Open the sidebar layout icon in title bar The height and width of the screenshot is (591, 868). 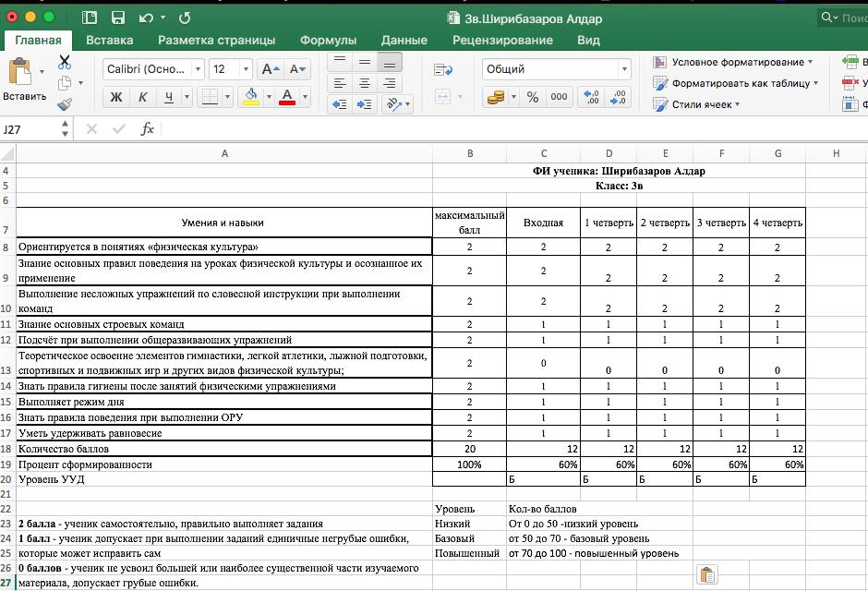[x=90, y=18]
